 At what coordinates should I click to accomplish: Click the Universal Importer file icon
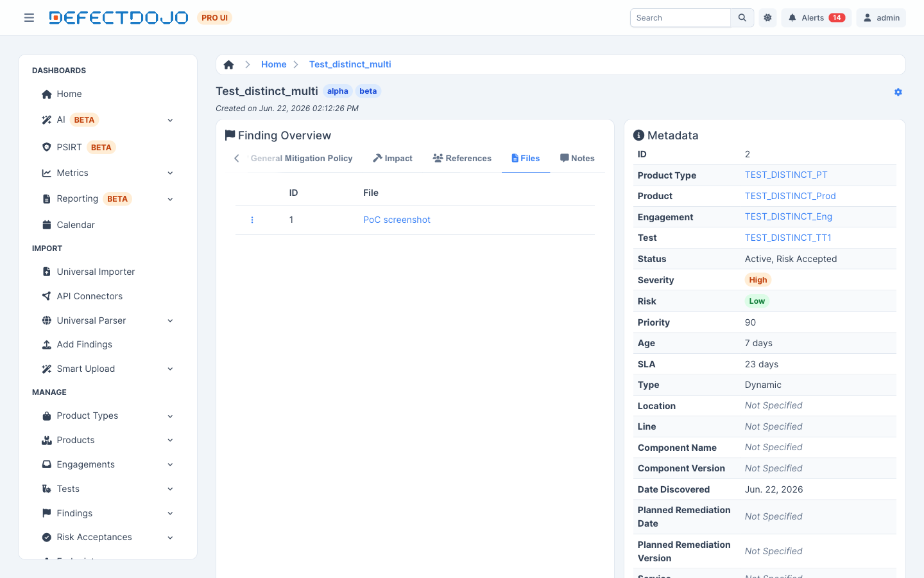click(46, 272)
